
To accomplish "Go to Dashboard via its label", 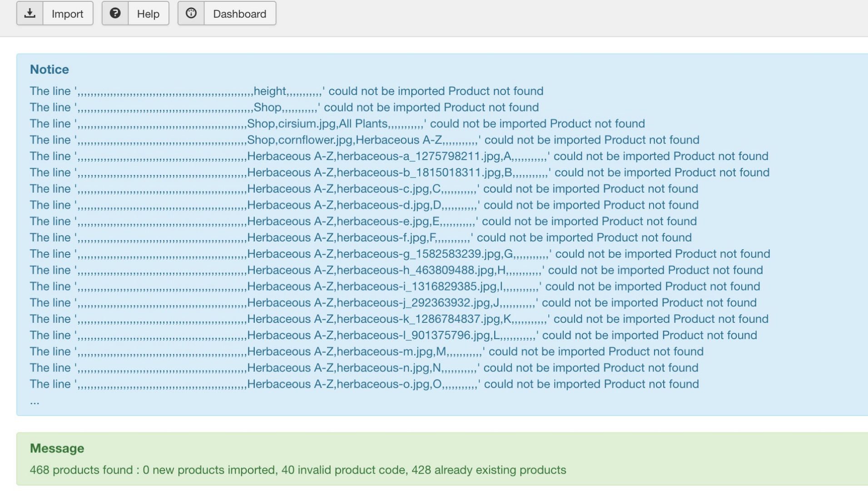I will click(x=239, y=14).
